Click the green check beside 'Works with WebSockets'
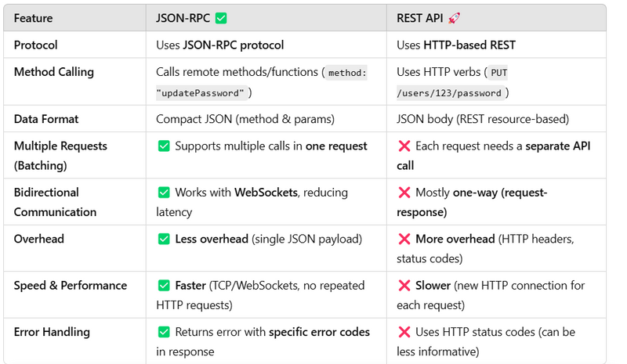This screenshot has height=364, width=627. pyautogui.click(x=164, y=193)
